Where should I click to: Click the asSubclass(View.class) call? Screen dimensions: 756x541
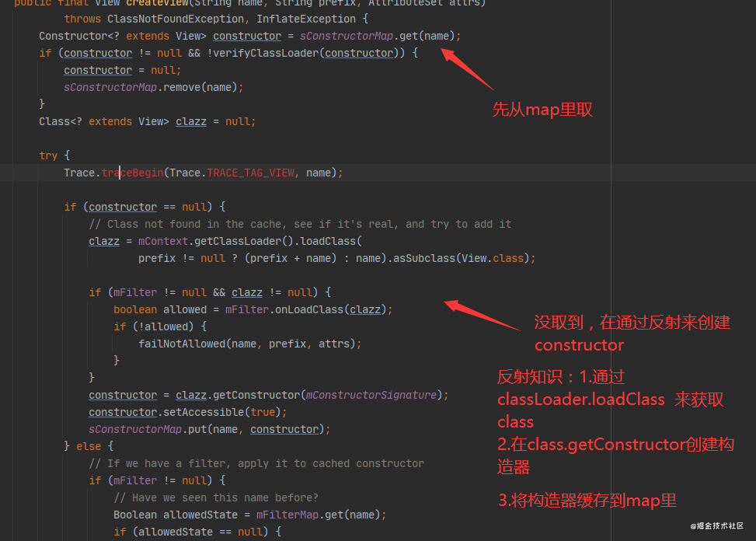(461, 258)
